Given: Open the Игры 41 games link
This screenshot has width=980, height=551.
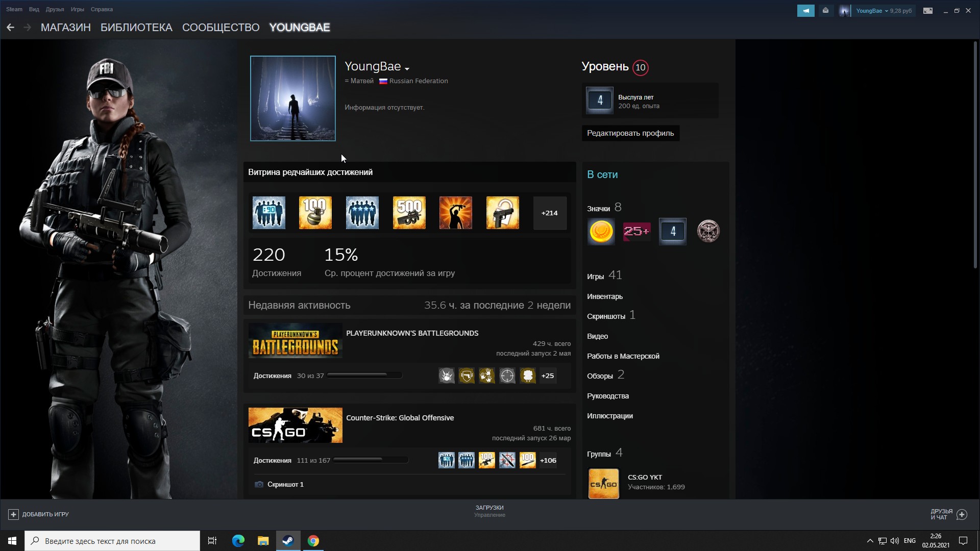Looking at the screenshot, I should coord(604,275).
